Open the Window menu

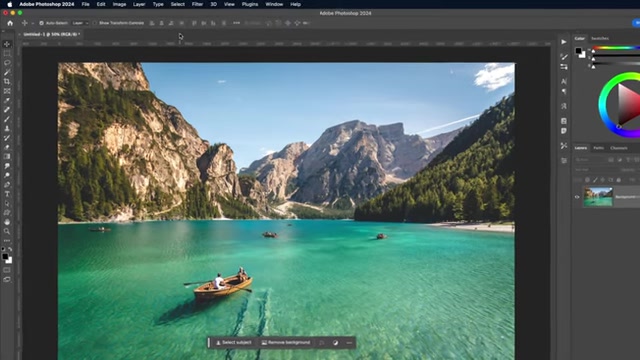tap(274, 4)
